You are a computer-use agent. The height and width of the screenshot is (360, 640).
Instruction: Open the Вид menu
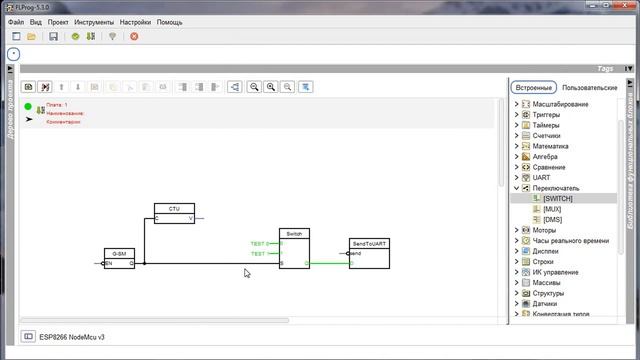pyautogui.click(x=36, y=22)
